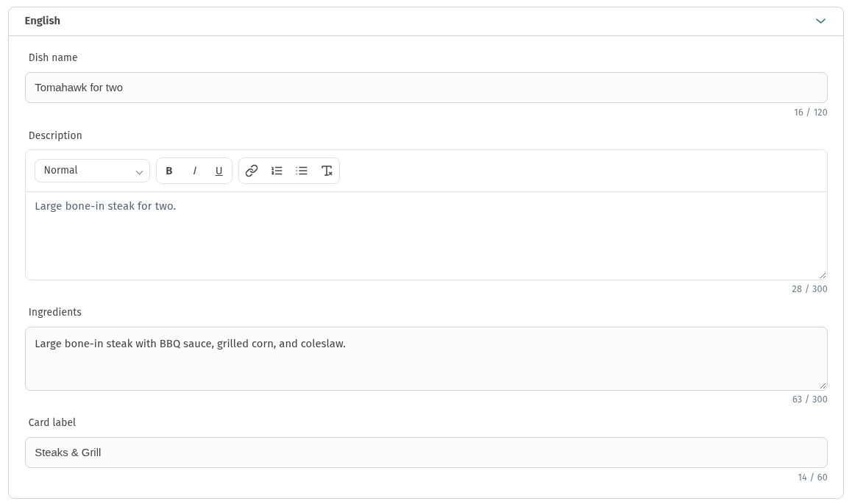This screenshot has height=504, width=852.
Task: Click into the Description text editor
Action: point(426,235)
